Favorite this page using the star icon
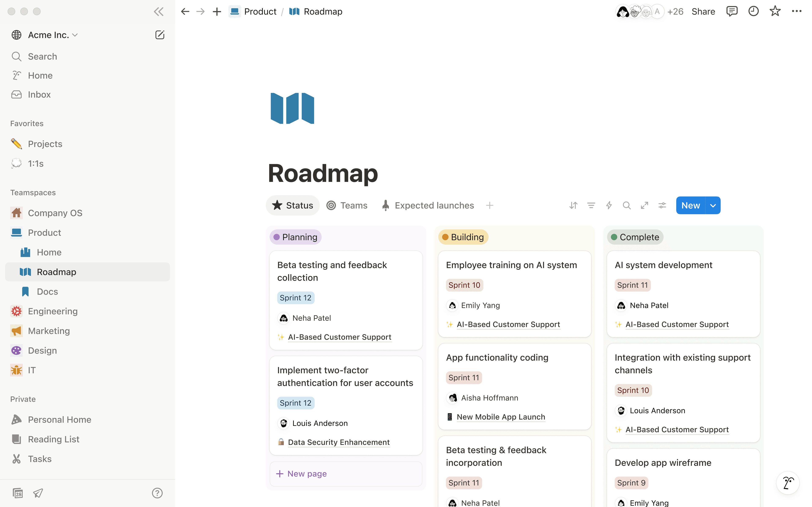The height and width of the screenshot is (507, 812). pyautogui.click(x=775, y=11)
